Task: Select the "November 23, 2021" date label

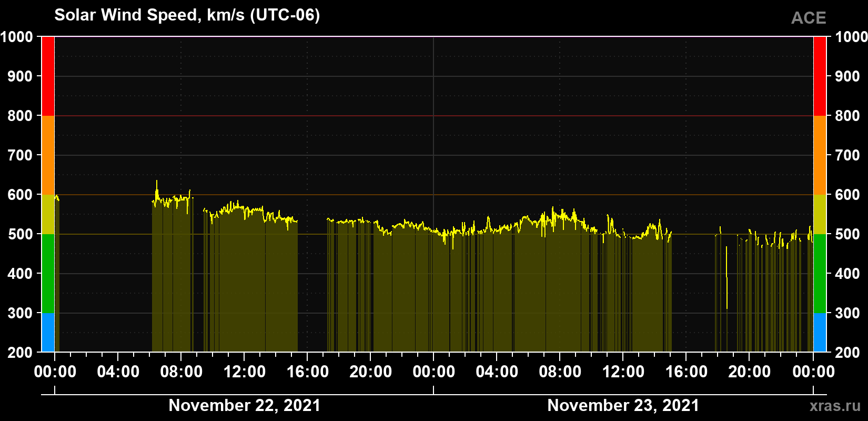Action: point(623,405)
